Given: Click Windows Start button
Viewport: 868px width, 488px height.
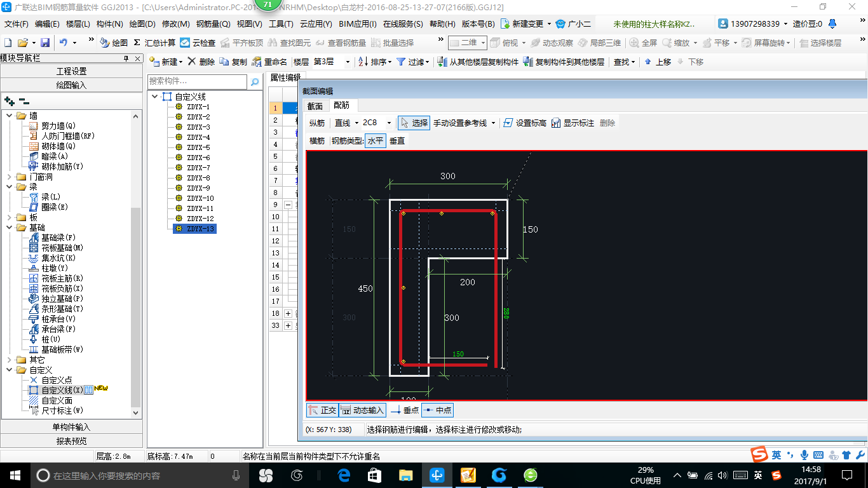Looking at the screenshot, I should (x=15, y=475).
